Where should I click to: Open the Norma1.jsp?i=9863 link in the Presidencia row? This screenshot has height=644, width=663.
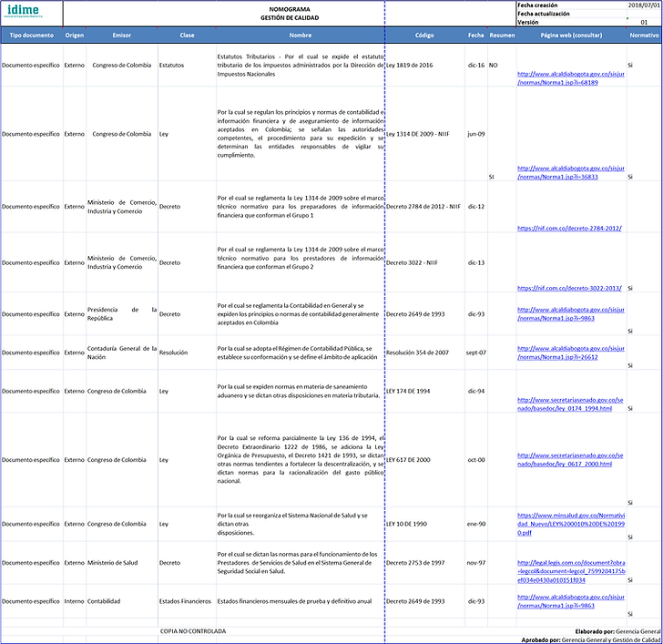coord(571,313)
